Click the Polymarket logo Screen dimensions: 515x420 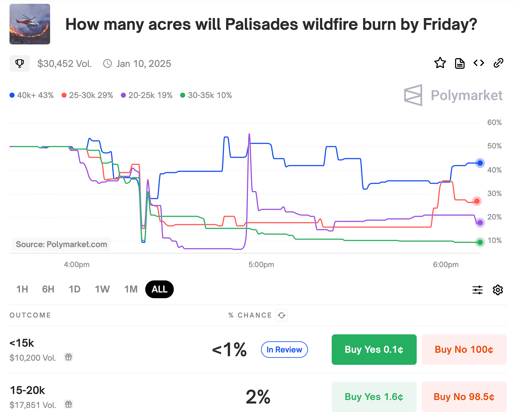tap(453, 95)
